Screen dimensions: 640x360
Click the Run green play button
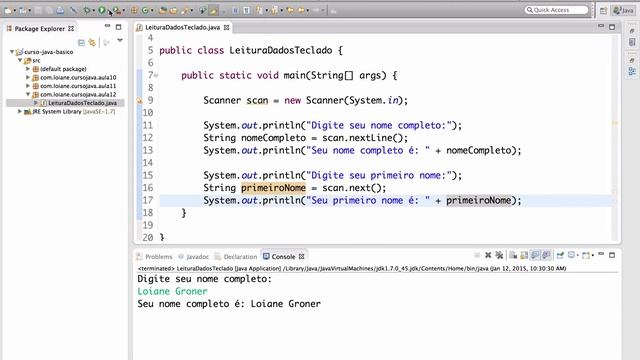click(x=101, y=10)
